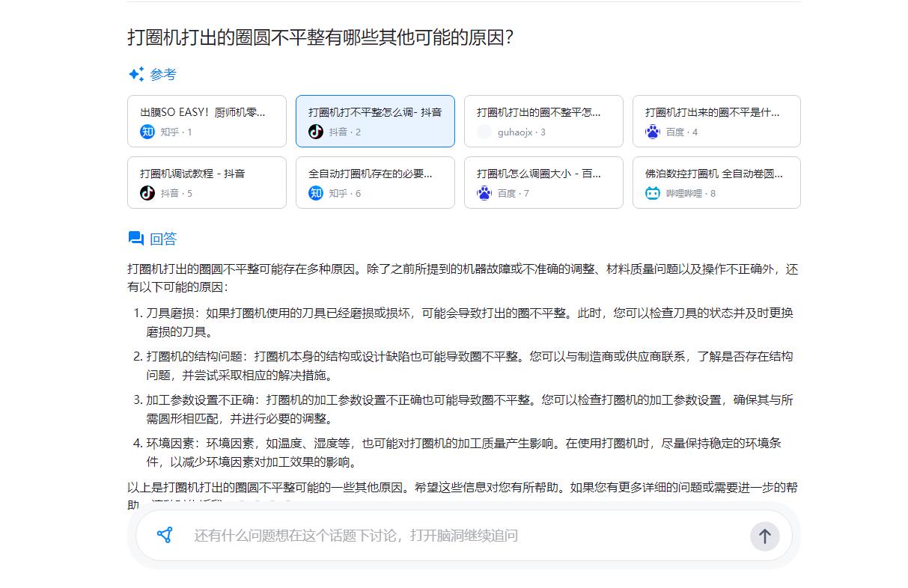The image size is (908, 588).
Task: Click the sparkle icon beside 参考
Action: click(135, 73)
